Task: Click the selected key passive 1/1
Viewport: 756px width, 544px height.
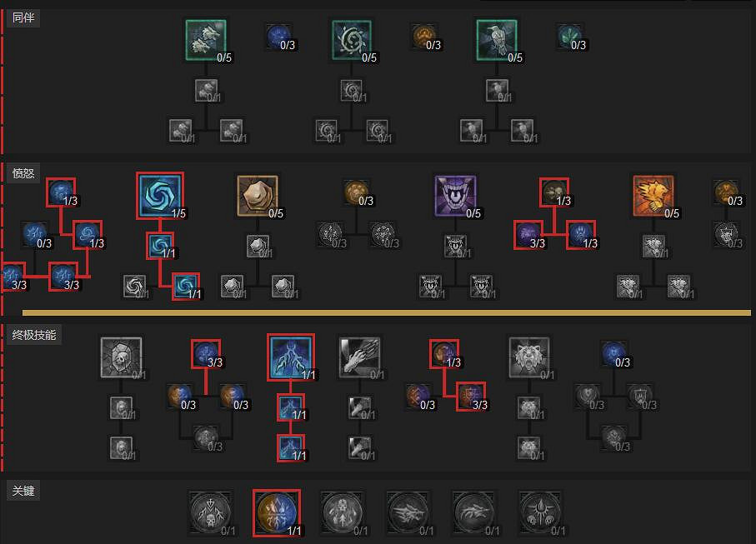Action: pyautogui.click(x=277, y=512)
